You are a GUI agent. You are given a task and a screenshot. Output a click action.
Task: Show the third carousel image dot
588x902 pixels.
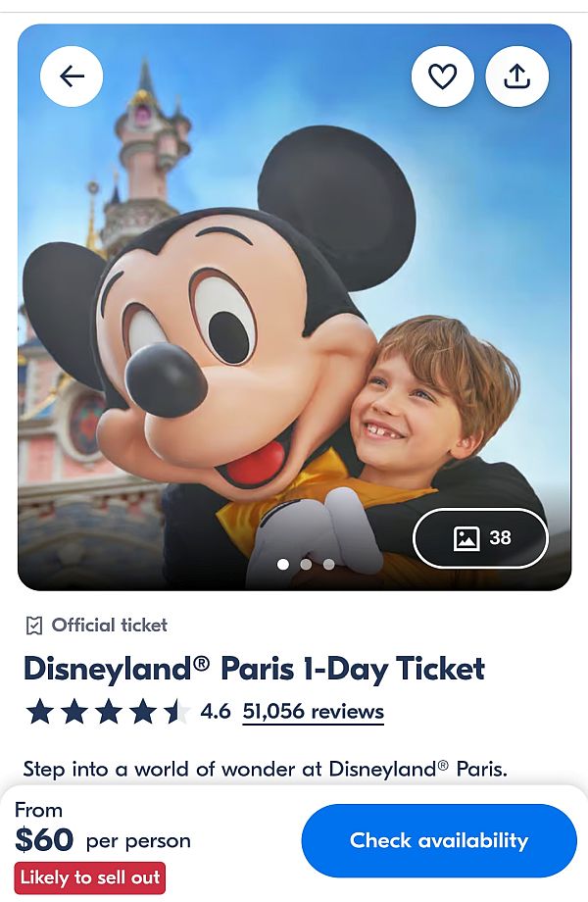(x=328, y=564)
